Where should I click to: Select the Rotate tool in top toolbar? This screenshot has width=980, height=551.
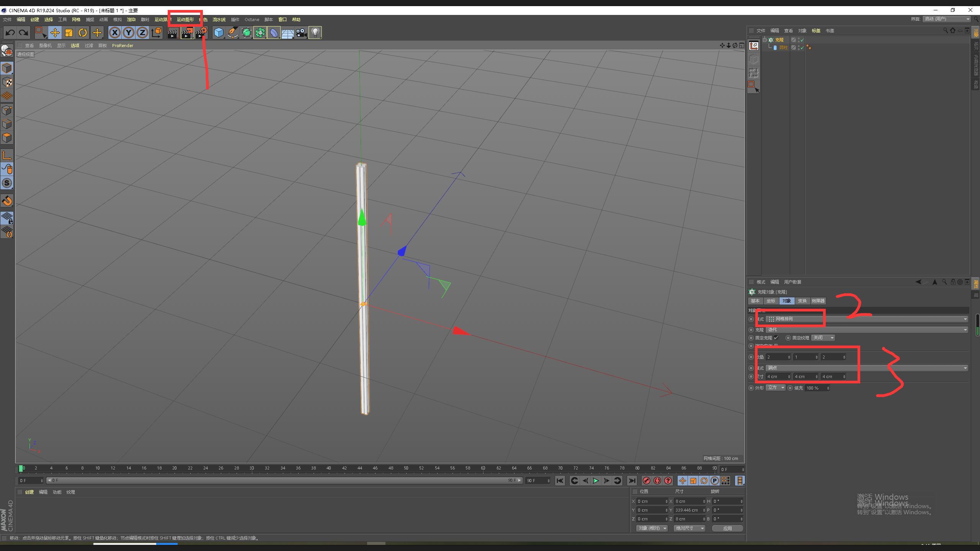click(x=83, y=33)
